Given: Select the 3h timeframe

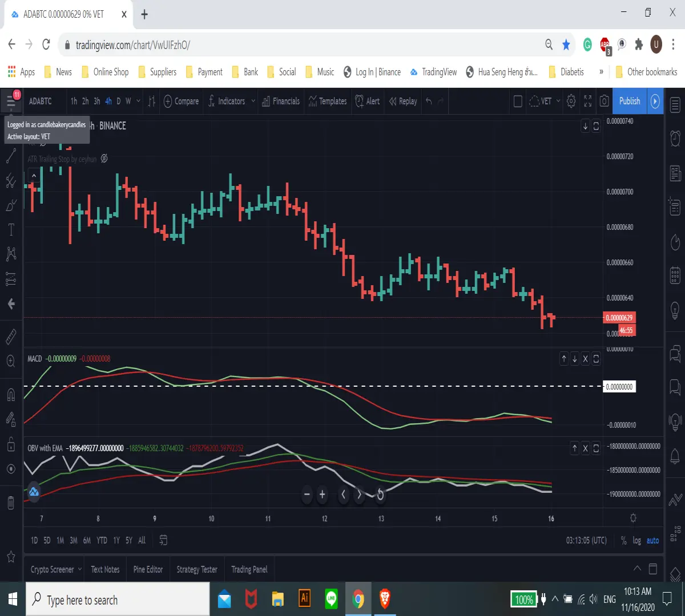Looking at the screenshot, I should click(97, 102).
